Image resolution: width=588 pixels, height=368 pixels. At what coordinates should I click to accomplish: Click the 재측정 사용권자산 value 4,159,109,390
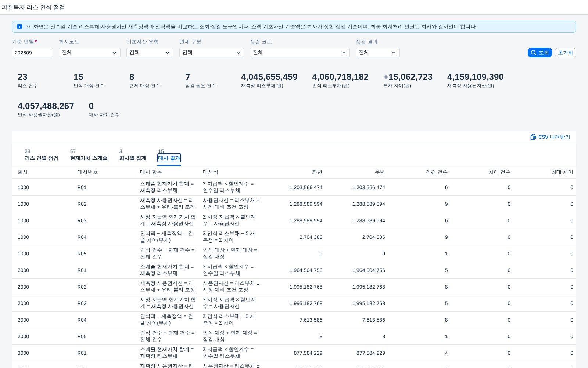(x=476, y=77)
